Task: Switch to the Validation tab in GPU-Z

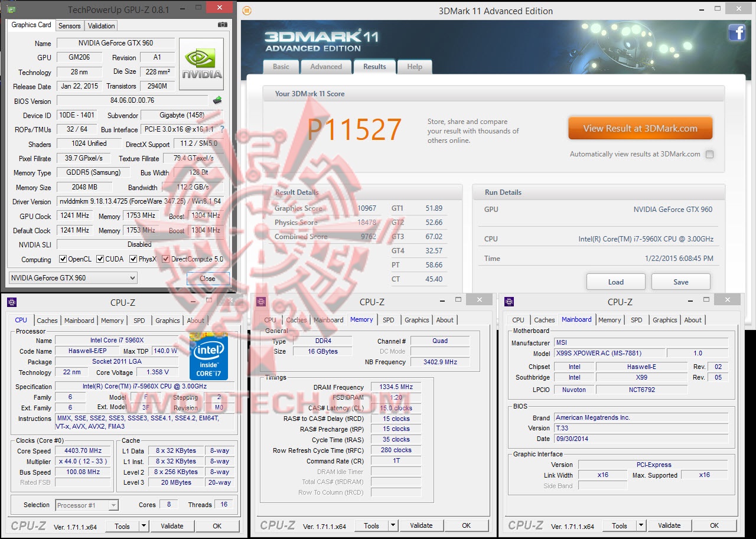Action: coord(101,26)
